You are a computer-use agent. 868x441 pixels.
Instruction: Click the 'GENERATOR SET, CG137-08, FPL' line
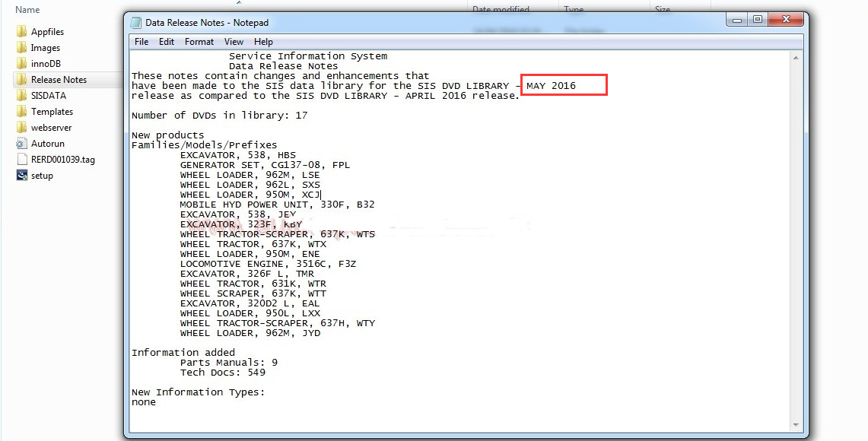coord(265,165)
